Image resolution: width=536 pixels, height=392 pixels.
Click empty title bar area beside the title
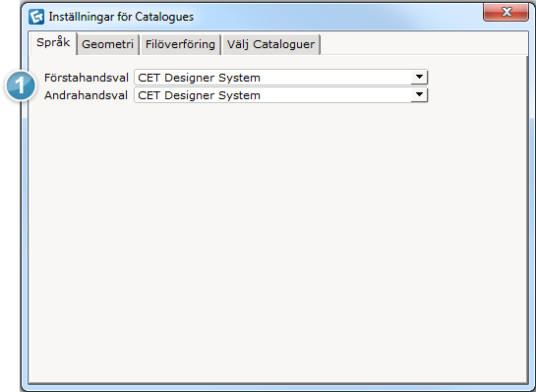[x=336, y=17]
